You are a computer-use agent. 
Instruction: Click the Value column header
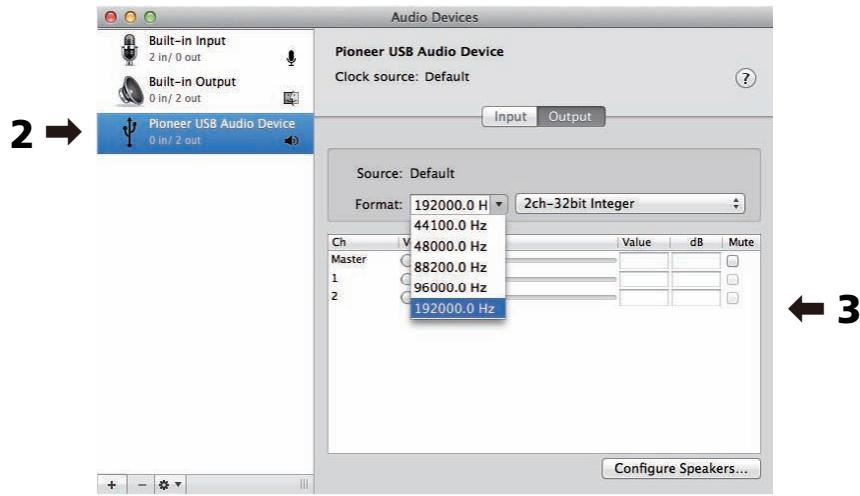point(636,242)
